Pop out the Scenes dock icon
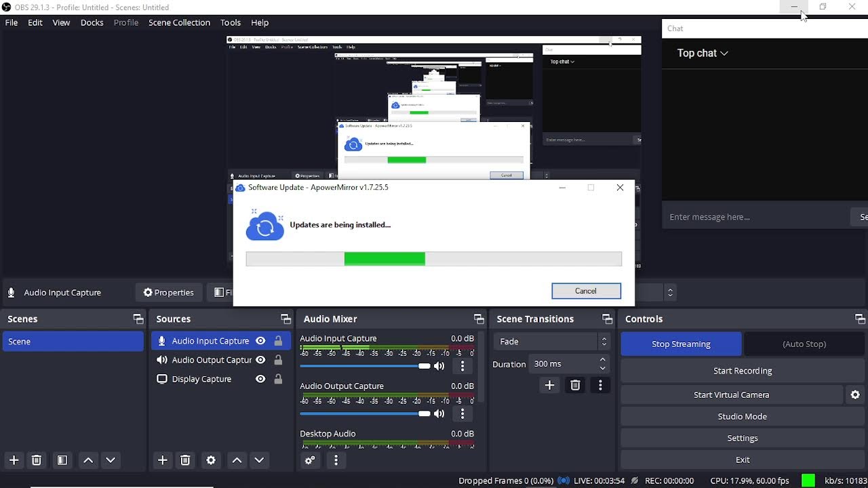 pyautogui.click(x=138, y=319)
